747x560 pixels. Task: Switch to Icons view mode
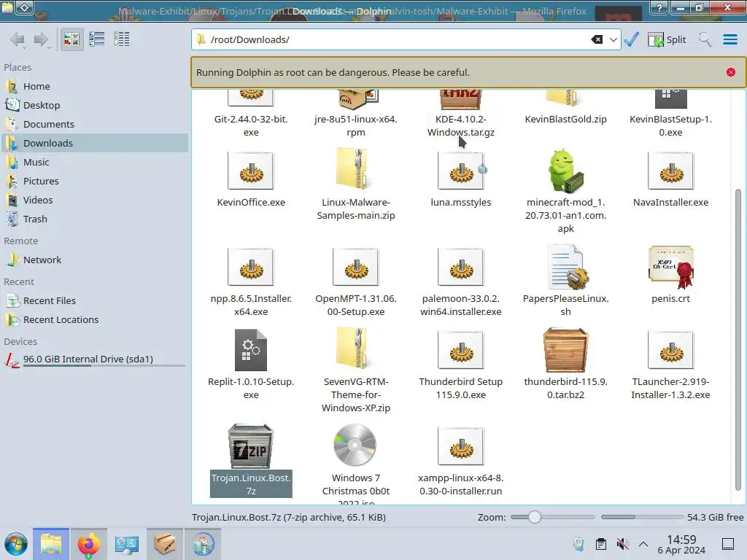click(x=71, y=39)
